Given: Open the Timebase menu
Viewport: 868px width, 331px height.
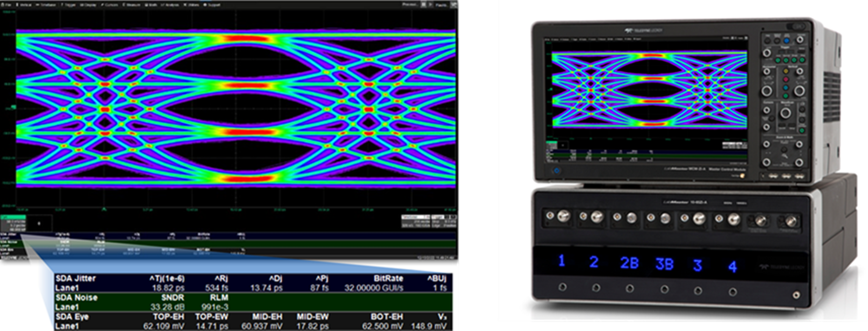Looking at the screenshot, I should click(45, 5).
